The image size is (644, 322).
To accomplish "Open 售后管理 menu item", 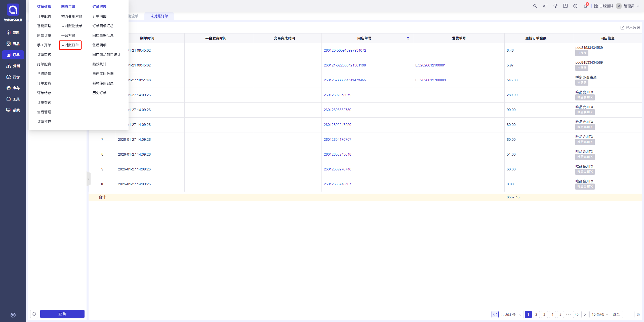I will click(44, 112).
